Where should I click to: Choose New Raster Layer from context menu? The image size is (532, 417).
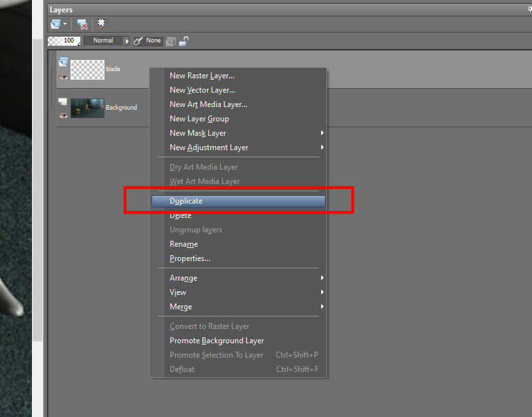(x=238, y=76)
